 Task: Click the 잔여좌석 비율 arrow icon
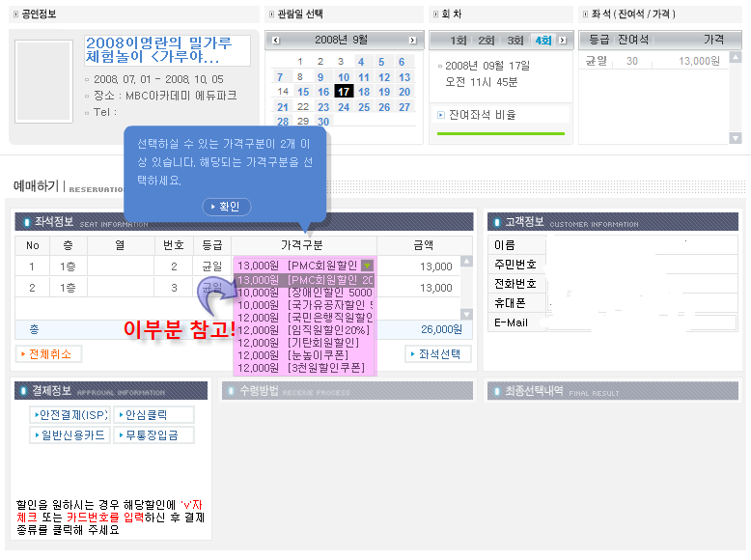(x=441, y=115)
